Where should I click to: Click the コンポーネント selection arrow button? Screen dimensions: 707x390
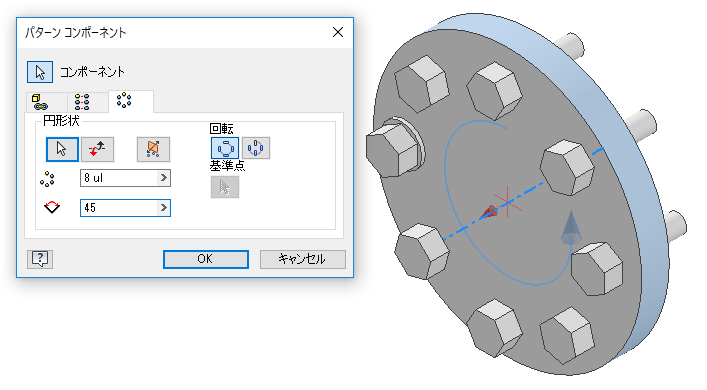point(40,72)
